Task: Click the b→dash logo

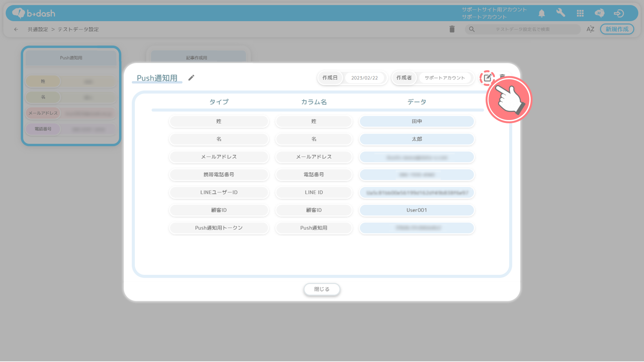Action: 34,13
